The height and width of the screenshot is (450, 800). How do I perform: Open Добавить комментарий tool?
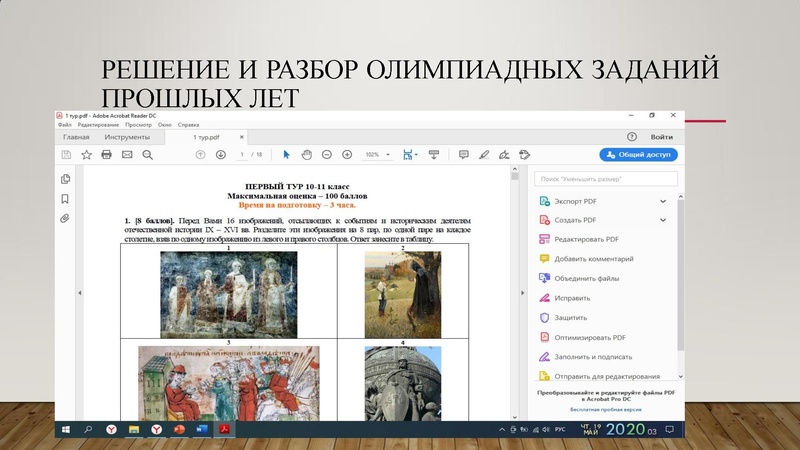586,259
